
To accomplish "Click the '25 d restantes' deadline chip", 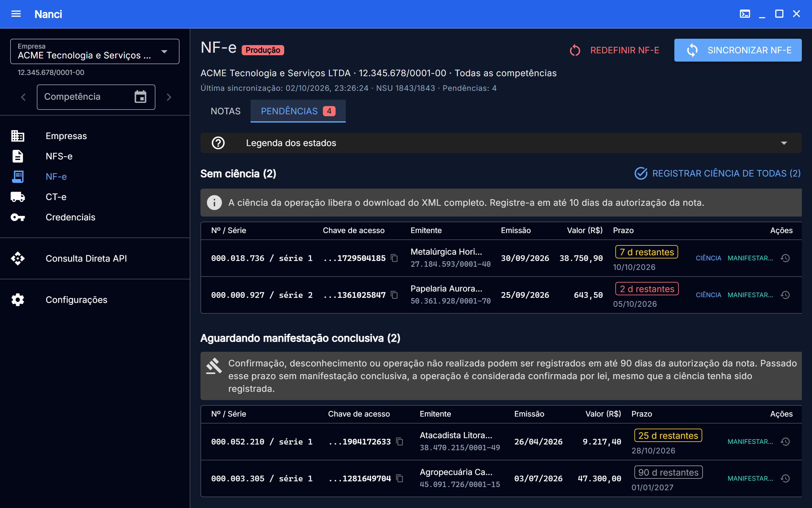I will pyautogui.click(x=668, y=435).
